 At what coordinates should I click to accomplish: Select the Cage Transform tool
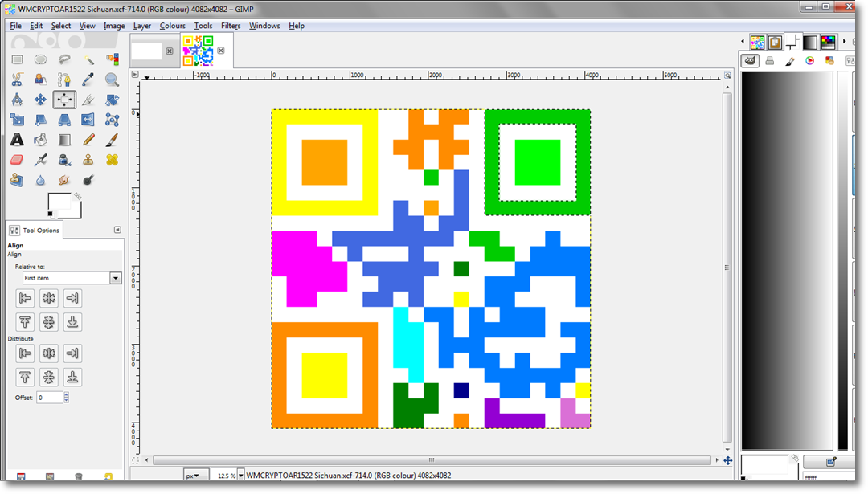point(112,120)
